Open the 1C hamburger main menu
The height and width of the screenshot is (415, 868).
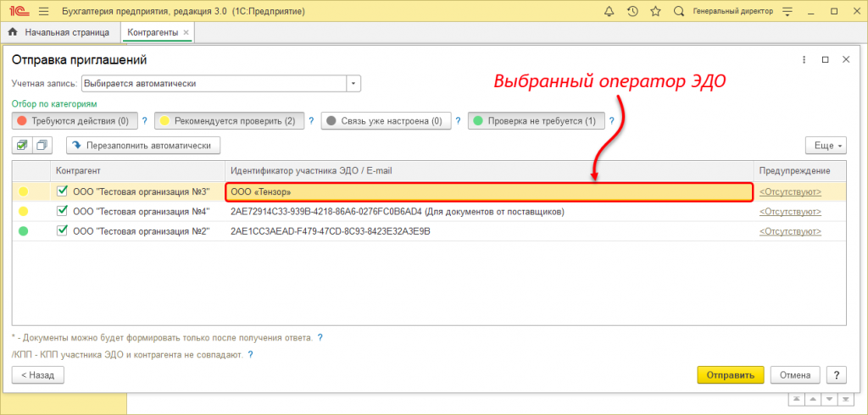click(x=44, y=11)
